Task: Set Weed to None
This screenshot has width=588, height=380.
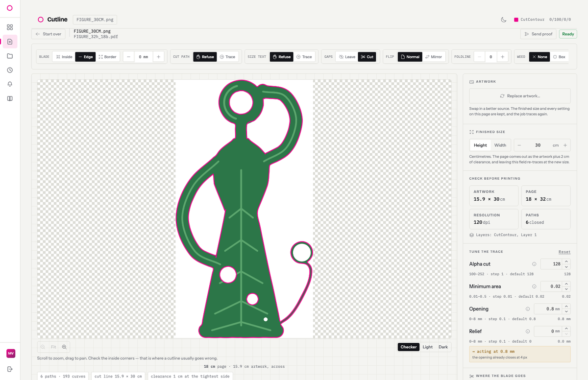Action: (x=539, y=57)
